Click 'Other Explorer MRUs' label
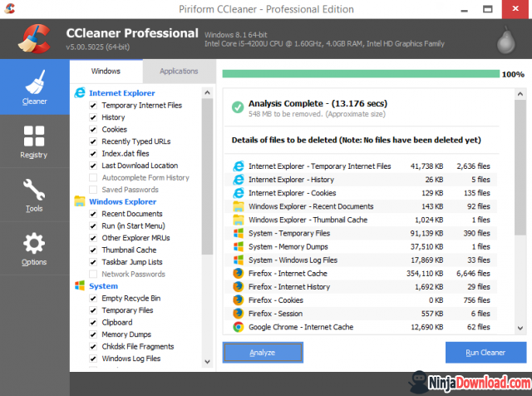This screenshot has height=396, width=532. coord(135,238)
